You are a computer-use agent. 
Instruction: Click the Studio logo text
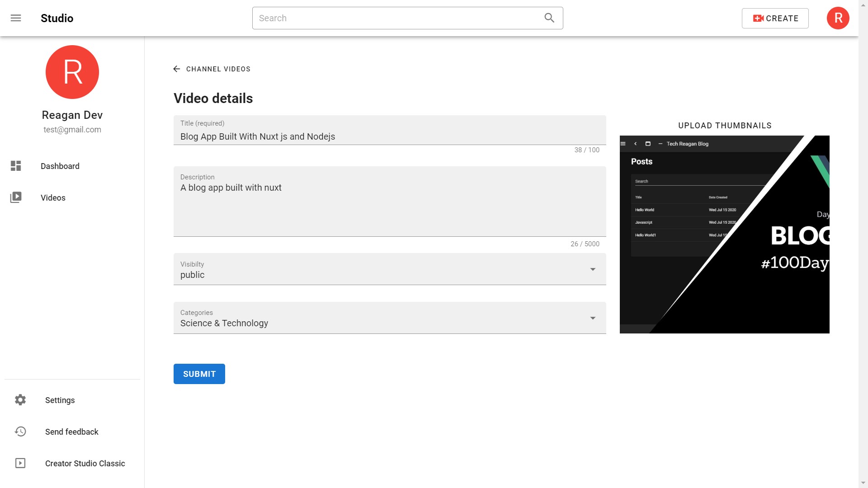(57, 18)
